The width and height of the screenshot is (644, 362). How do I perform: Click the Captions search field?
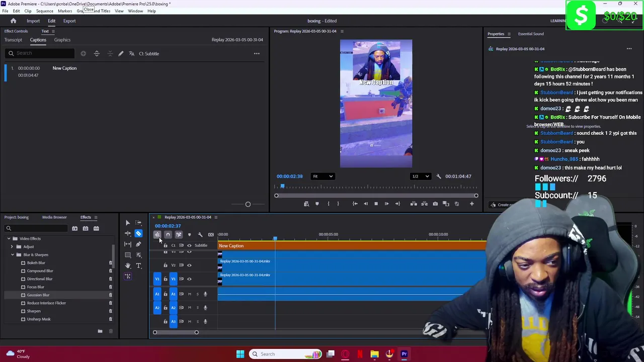click(x=40, y=53)
